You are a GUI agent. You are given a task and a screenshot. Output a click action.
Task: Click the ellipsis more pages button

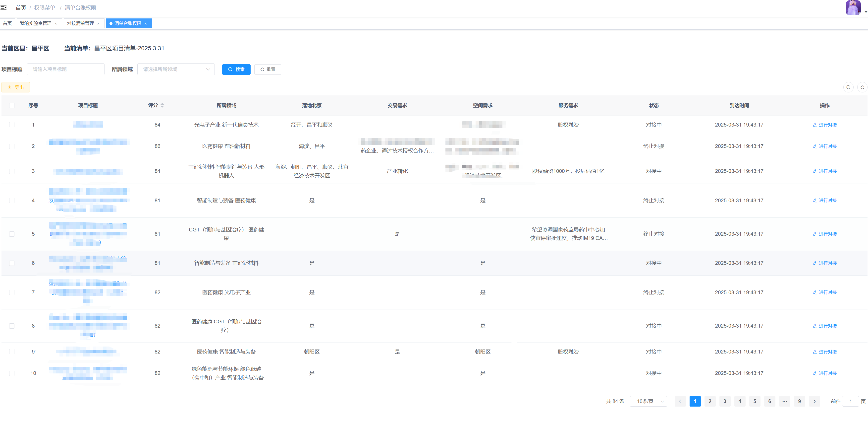tap(784, 401)
